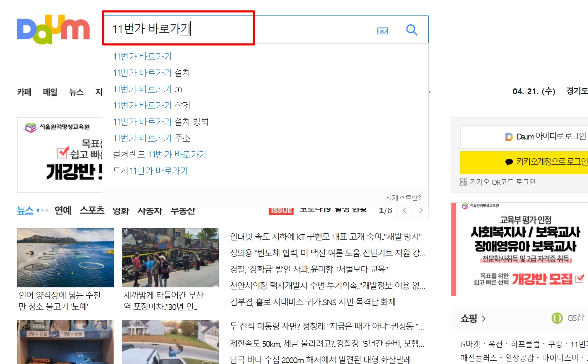Screen dimensions: 588x364
Task: Open headline '김부겸, 홀로 시내버스 귀가'
Action: coord(313,302)
